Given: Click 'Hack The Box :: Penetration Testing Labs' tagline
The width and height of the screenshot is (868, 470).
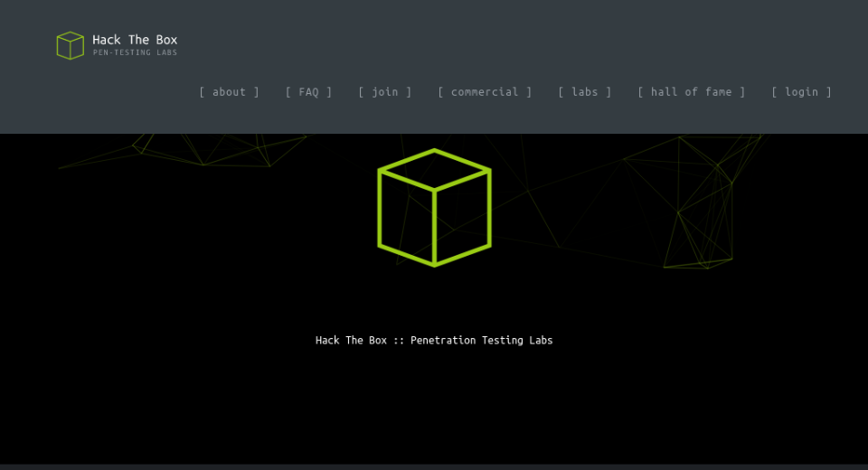Looking at the screenshot, I should pyautogui.click(x=434, y=341).
